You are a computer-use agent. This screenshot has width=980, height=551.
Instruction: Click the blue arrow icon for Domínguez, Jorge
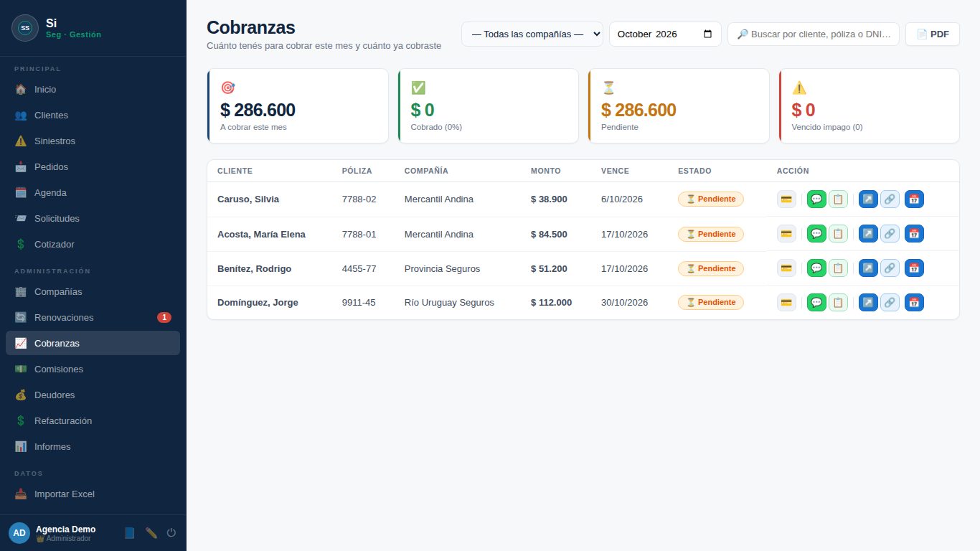click(868, 302)
